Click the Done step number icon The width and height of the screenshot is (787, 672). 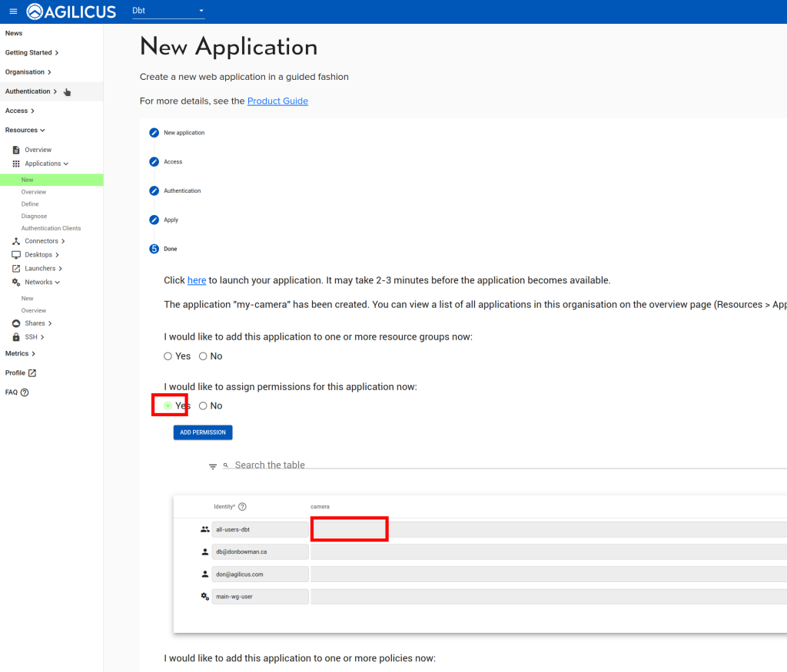pos(154,250)
